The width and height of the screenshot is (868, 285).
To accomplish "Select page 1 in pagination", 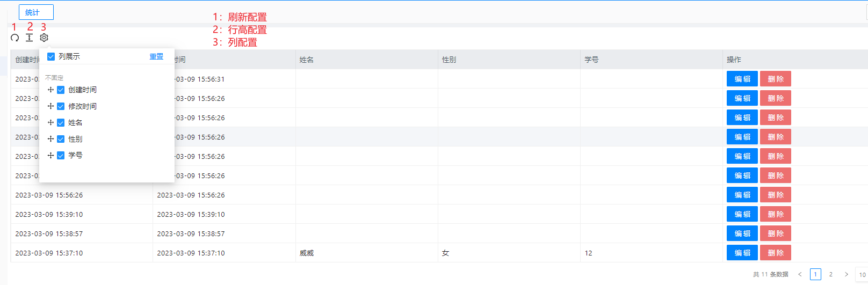I will [x=815, y=274].
